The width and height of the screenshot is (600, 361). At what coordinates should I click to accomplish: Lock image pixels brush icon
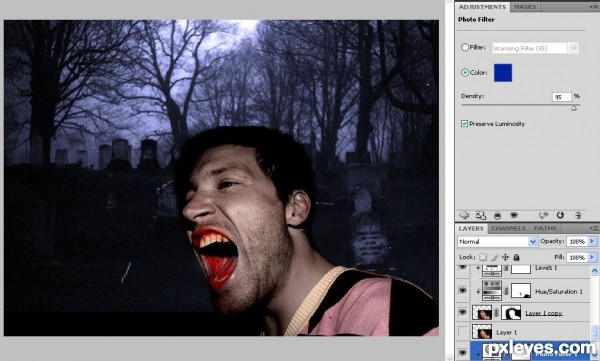tap(494, 257)
